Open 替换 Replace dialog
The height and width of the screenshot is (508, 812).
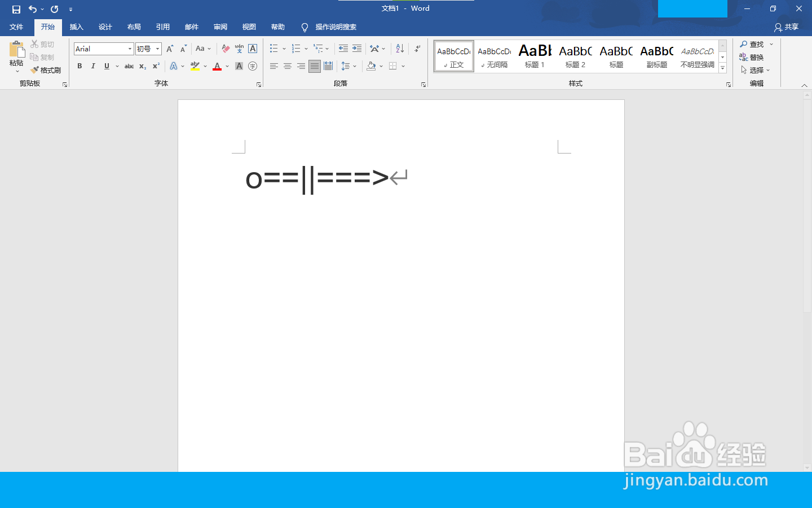click(752, 57)
